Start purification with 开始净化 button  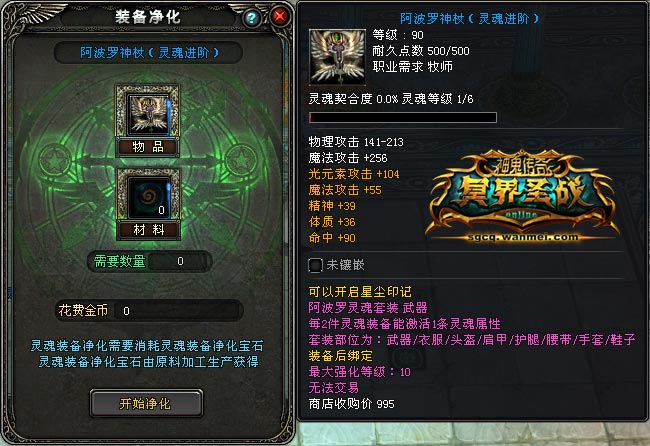pos(146,403)
